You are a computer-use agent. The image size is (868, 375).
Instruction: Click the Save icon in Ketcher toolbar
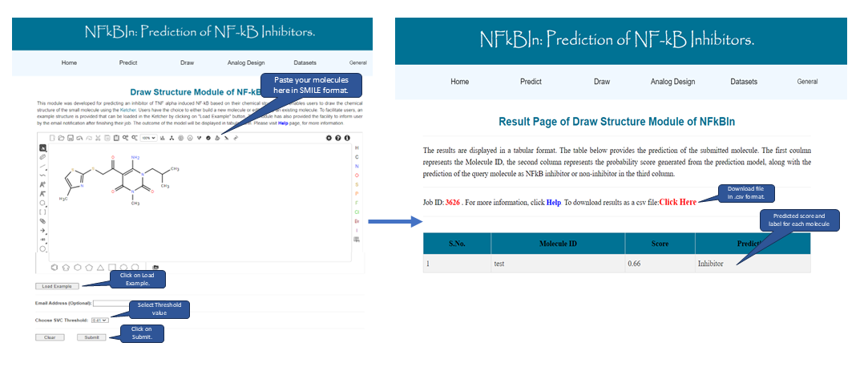pyautogui.click(x=70, y=138)
